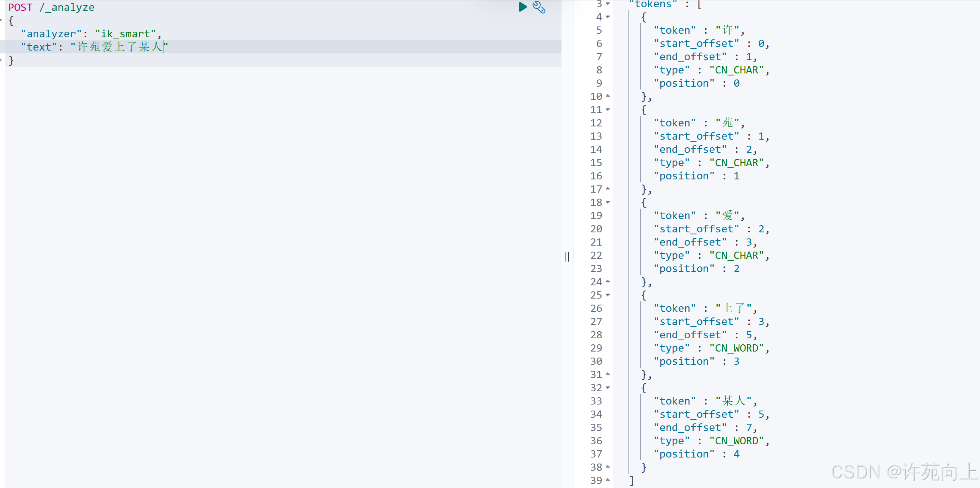This screenshot has height=488, width=980.
Task: Click "start_offset" key on line 27
Action: [696, 321]
